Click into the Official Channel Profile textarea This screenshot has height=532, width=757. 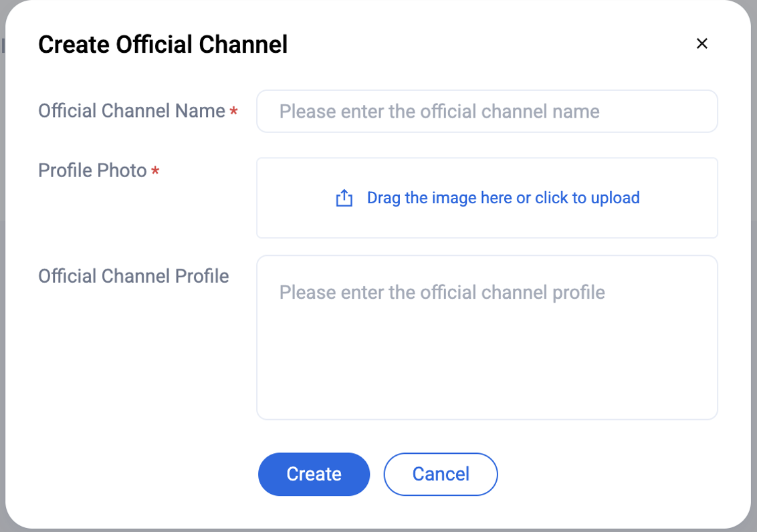487,338
